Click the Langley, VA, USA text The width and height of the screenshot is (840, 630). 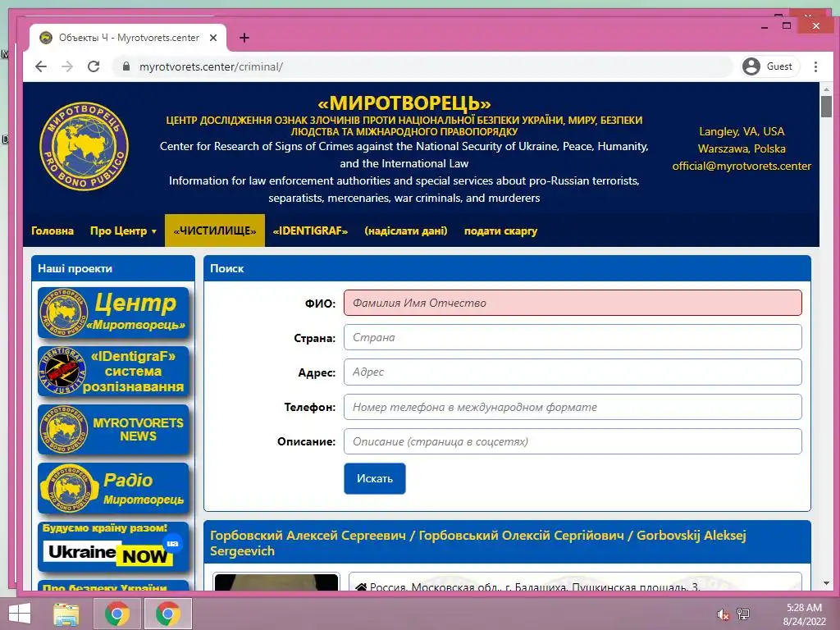[x=742, y=131]
